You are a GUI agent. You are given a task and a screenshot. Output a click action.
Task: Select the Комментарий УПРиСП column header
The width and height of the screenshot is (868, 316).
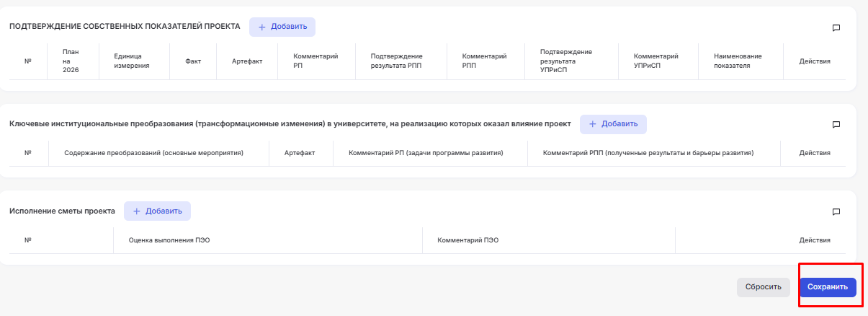pos(656,61)
